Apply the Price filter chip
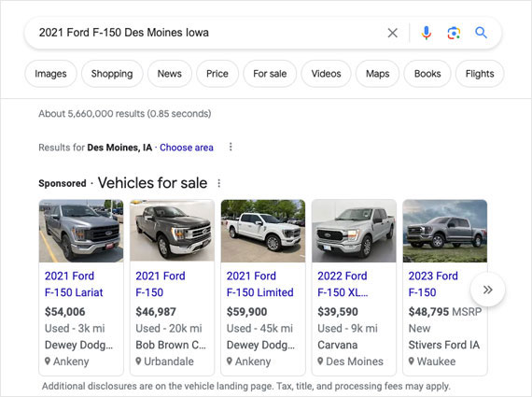This screenshot has width=532, height=397. click(x=217, y=74)
